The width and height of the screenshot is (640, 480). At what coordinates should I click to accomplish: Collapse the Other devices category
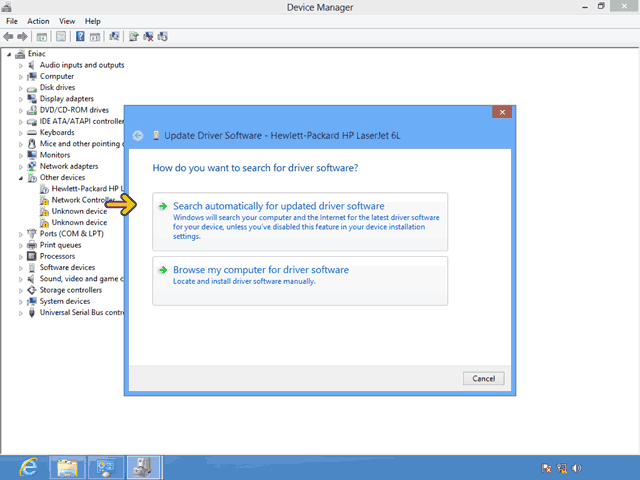coord(21,178)
